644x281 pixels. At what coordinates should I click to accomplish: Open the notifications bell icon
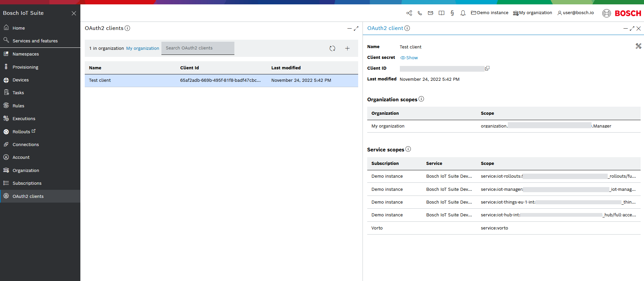click(x=463, y=13)
